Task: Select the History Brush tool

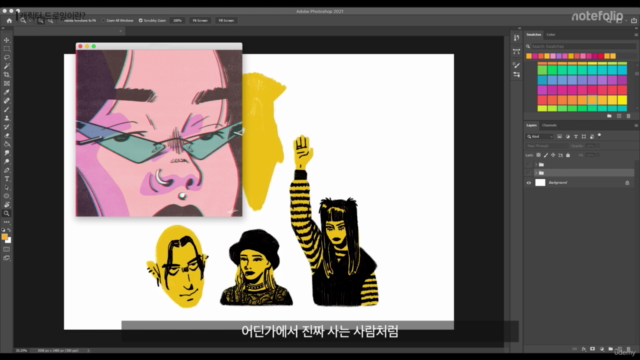Action: click(7, 127)
